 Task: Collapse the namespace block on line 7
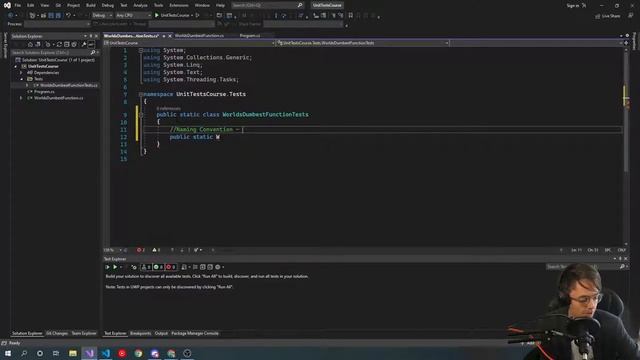coord(140,94)
